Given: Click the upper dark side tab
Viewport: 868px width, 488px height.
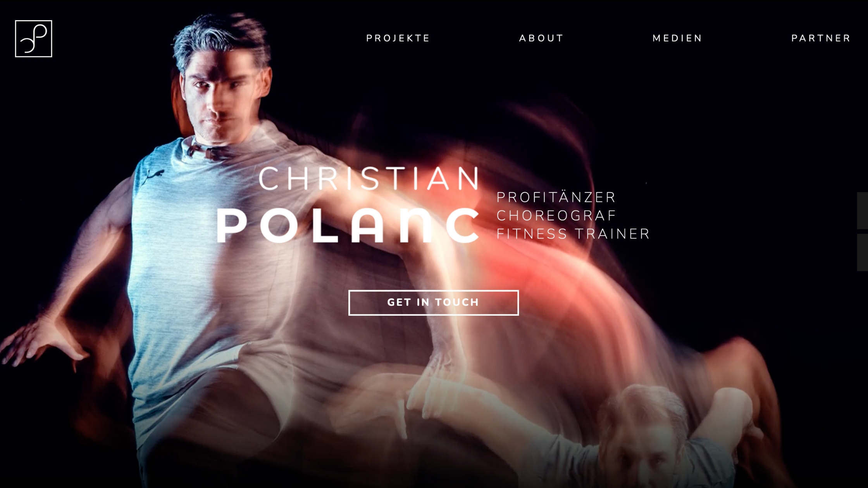Looking at the screenshot, I should [863, 211].
